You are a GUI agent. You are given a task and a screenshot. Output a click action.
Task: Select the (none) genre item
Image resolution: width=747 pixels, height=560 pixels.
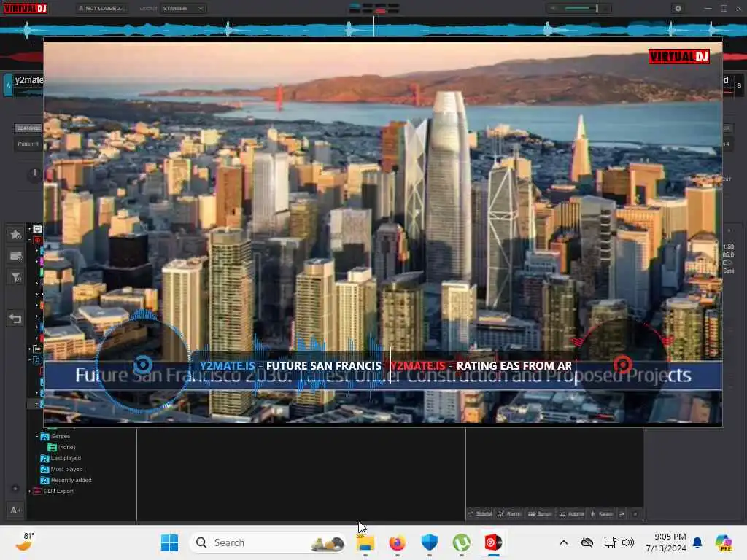(x=62, y=447)
